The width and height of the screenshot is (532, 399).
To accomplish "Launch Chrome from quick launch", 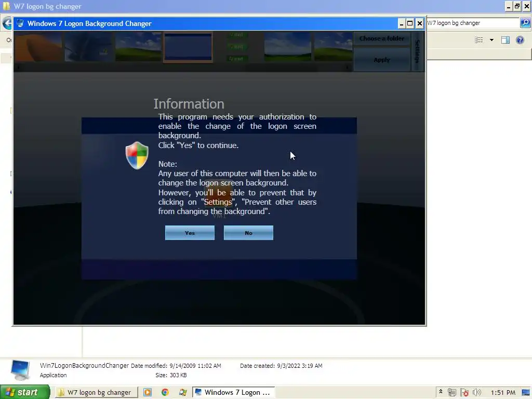I will click(165, 393).
